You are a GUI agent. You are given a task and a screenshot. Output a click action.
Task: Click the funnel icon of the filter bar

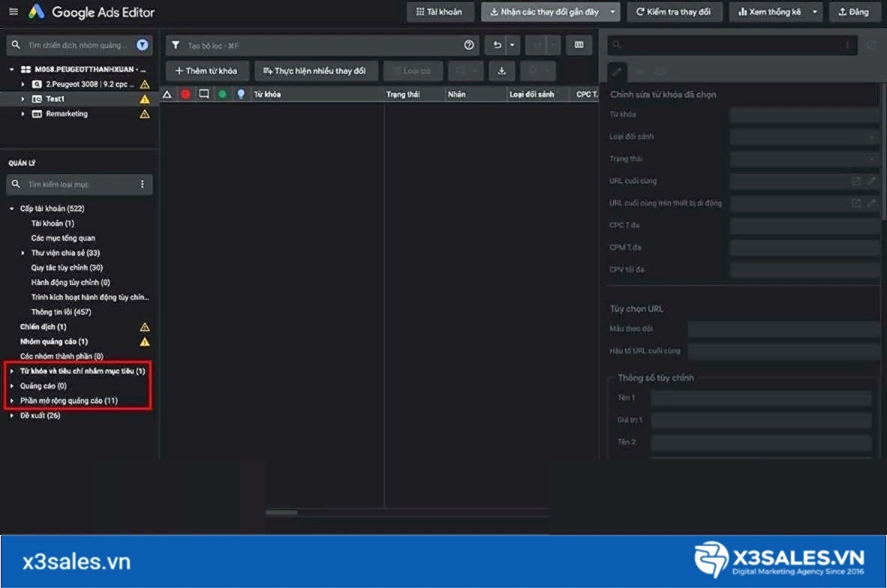click(x=176, y=45)
